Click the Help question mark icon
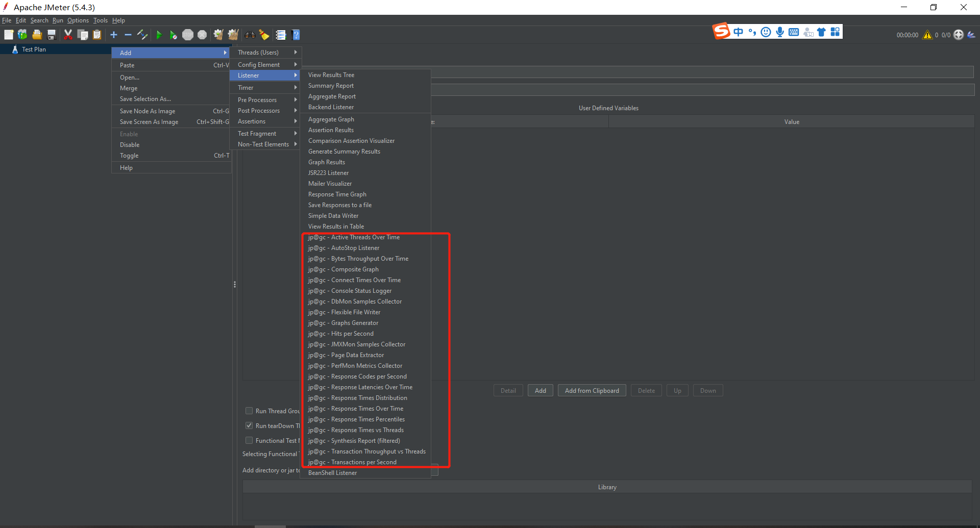Image resolution: width=980 pixels, height=528 pixels. 296,35
